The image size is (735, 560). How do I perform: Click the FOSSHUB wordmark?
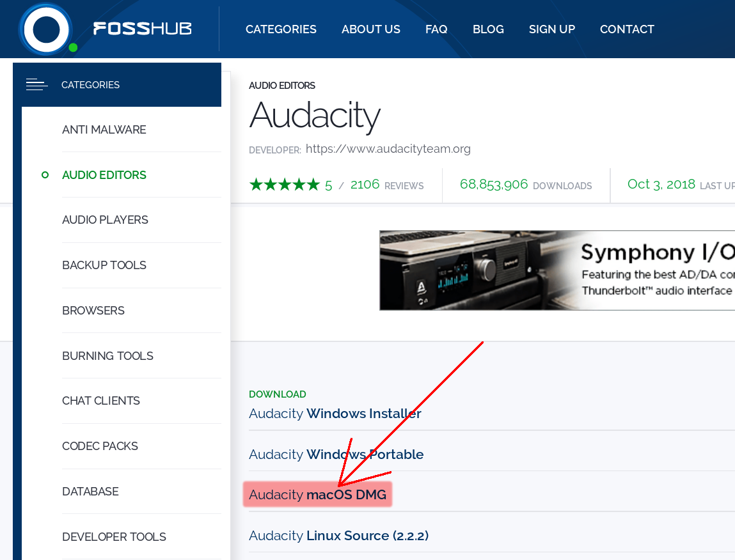143,29
